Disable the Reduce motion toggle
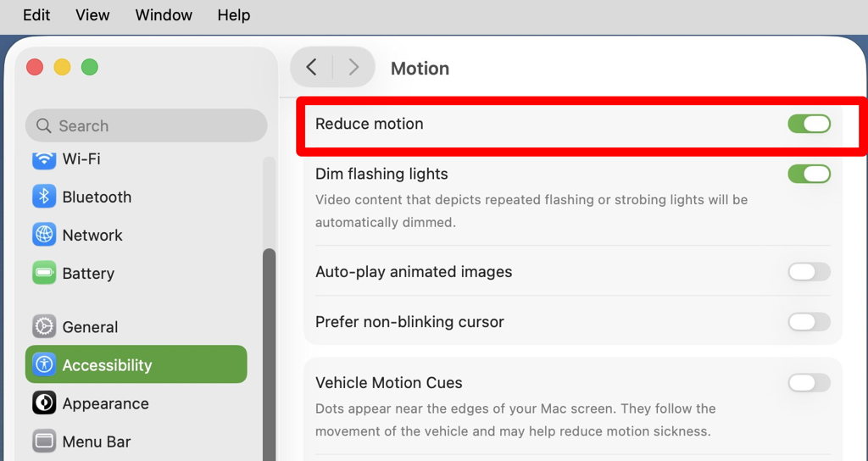The image size is (868, 461). (809, 124)
